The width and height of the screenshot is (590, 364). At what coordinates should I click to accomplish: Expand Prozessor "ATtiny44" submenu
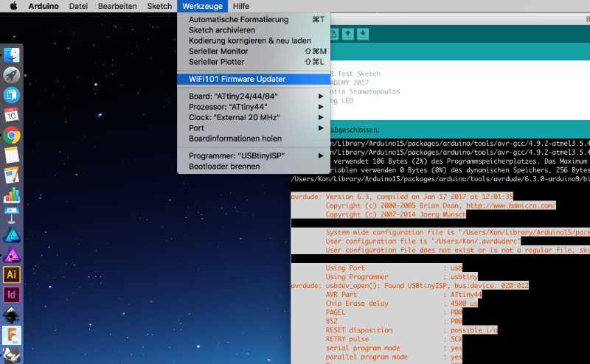click(x=254, y=107)
